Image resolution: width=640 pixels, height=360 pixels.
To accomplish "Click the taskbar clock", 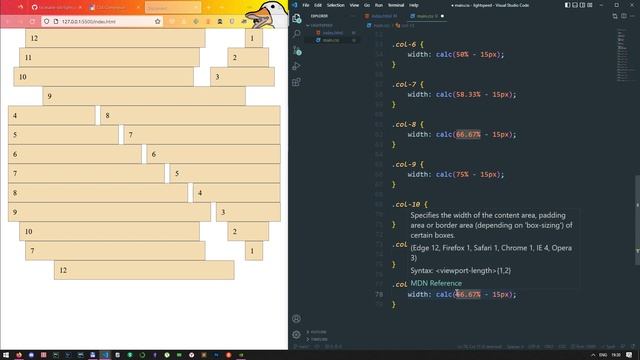I will pyautogui.click(x=616, y=355).
